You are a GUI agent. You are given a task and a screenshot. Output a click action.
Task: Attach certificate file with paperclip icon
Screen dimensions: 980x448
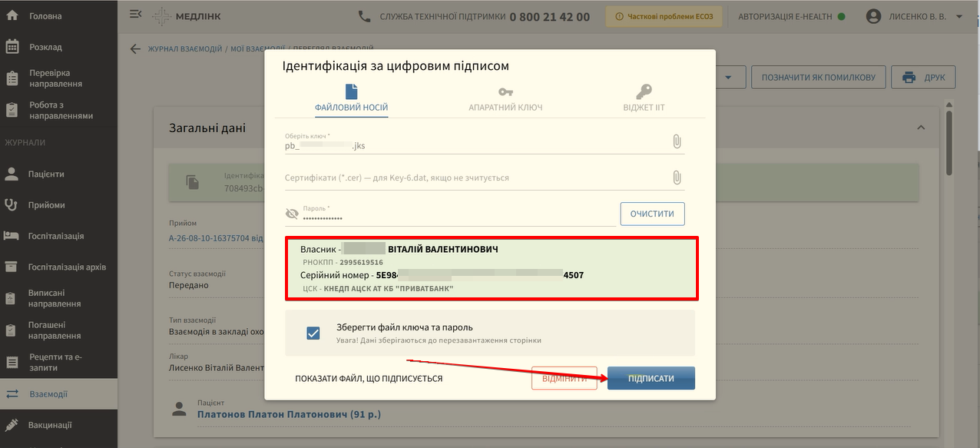coord(677,178)
